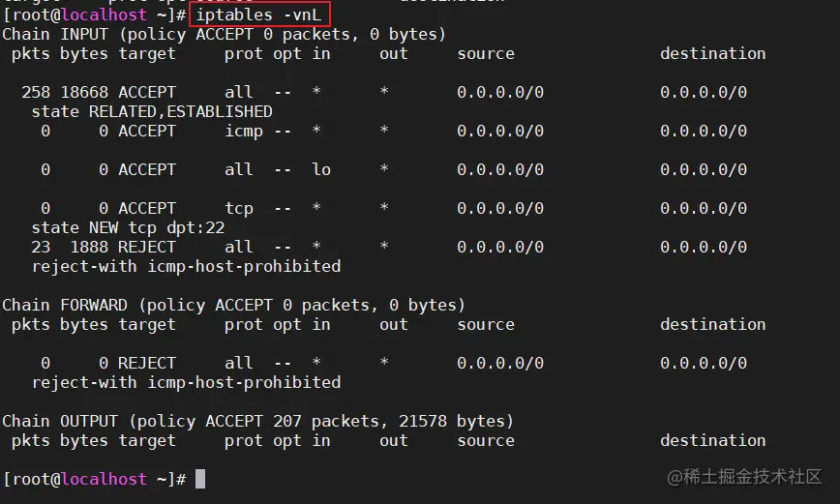
Task: Click the 'source' header of the INPUT chain
Action: click(x=486, y=54)
